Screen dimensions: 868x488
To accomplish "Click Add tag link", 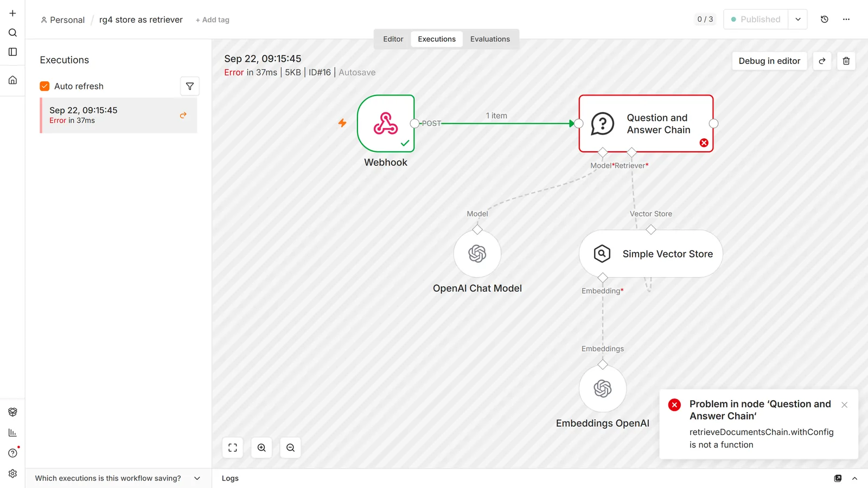I will (x=213, y=20).
